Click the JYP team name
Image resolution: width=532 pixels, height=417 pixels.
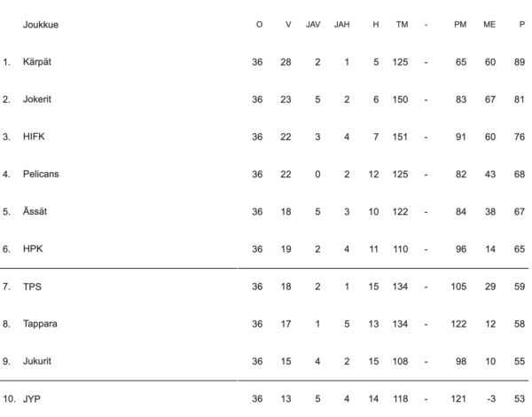pos(32,399)
